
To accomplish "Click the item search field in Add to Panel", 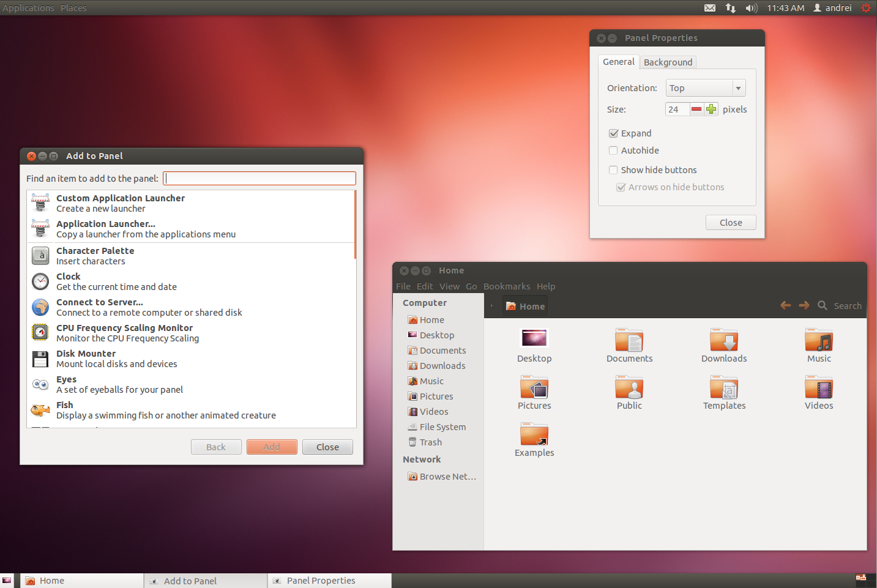I will (259, 177).
